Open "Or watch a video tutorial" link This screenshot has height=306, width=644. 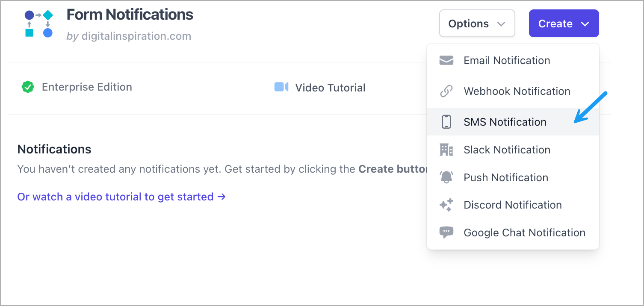(x=121, y=197)
